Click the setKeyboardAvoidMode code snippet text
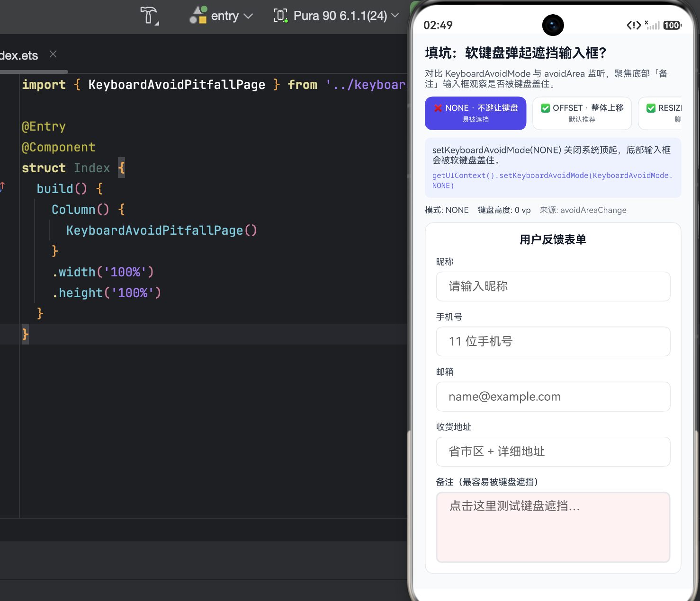Image resolution: width=700 pixels, height=601 pixels. pyautogui.click(x=552, y=180)
